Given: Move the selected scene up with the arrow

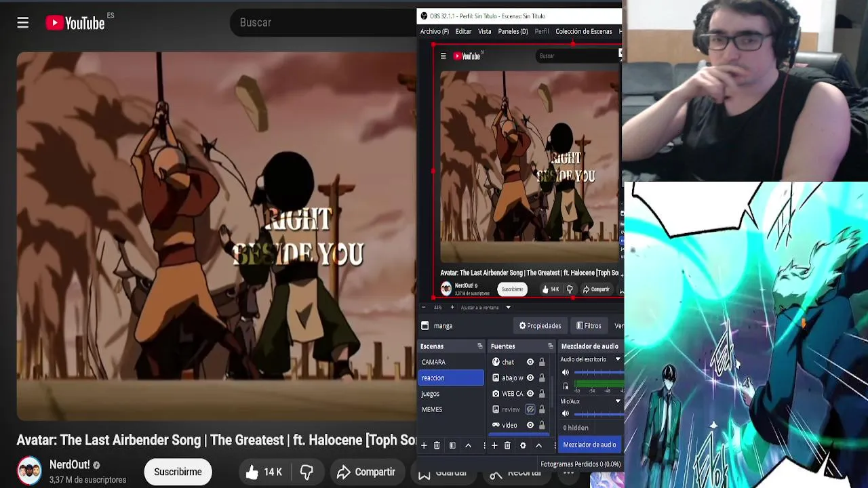Looking at the screenshot, I should [x=468, y=445].
